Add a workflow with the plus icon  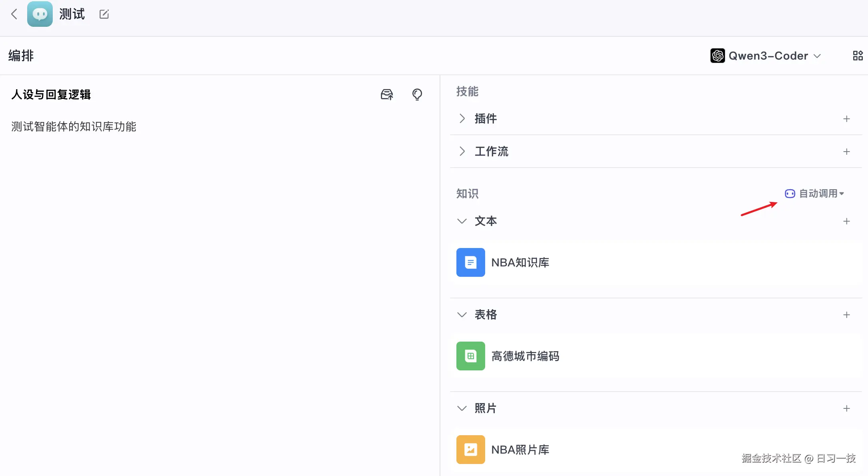(846, 152)
